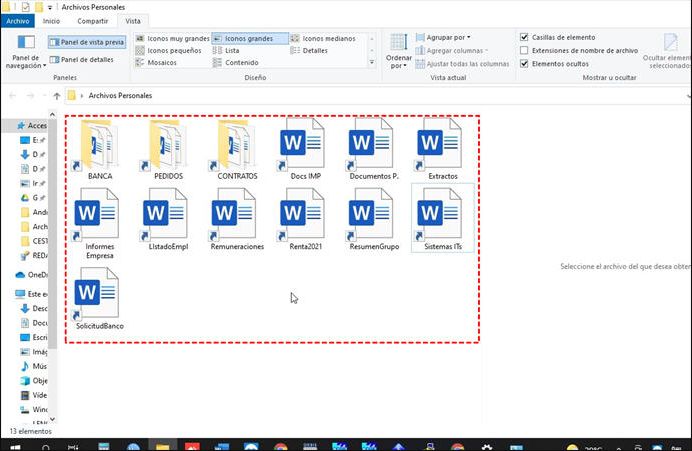This screenshot has height=451, width=692.
Task: Choose Iconos grandes layout
Action: click(x=250, y=38)
